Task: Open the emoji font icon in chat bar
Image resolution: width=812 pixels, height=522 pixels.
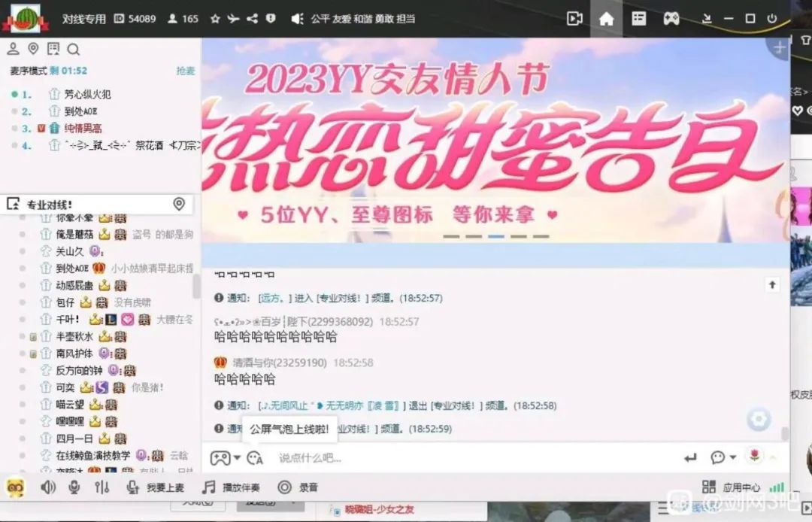Action: point(255,458)
